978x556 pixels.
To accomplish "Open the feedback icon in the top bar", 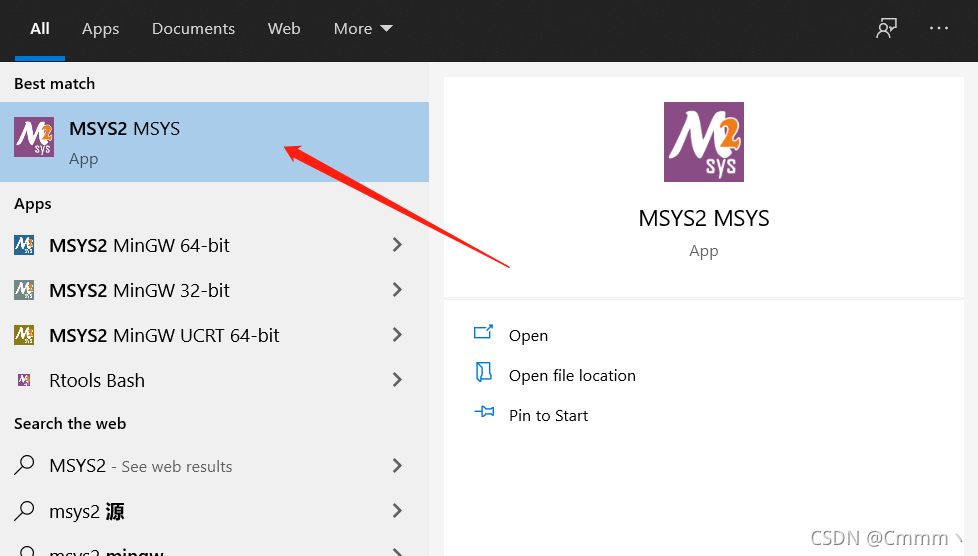I will click(886, 28).
